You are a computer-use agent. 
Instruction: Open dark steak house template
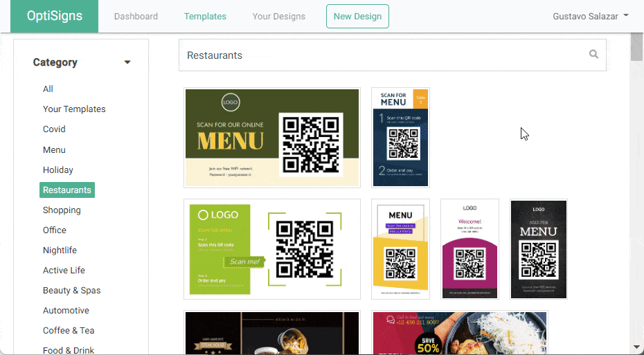272,333
